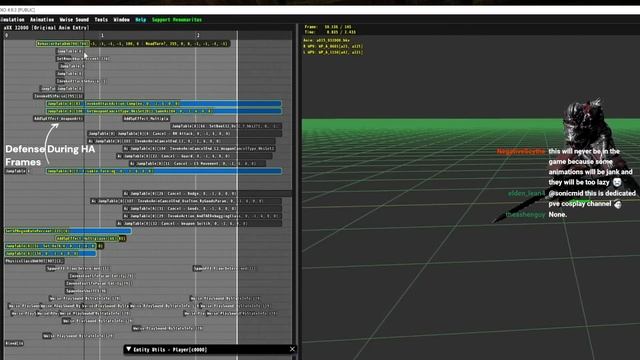Select the InvokeAttackAction_Complex blue event bar
This screenshot has width=640, height=360.
164,104
